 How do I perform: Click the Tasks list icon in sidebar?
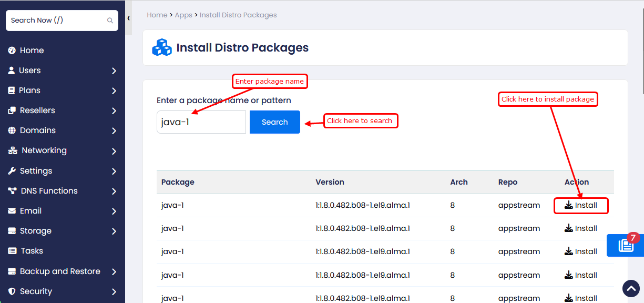12,251
